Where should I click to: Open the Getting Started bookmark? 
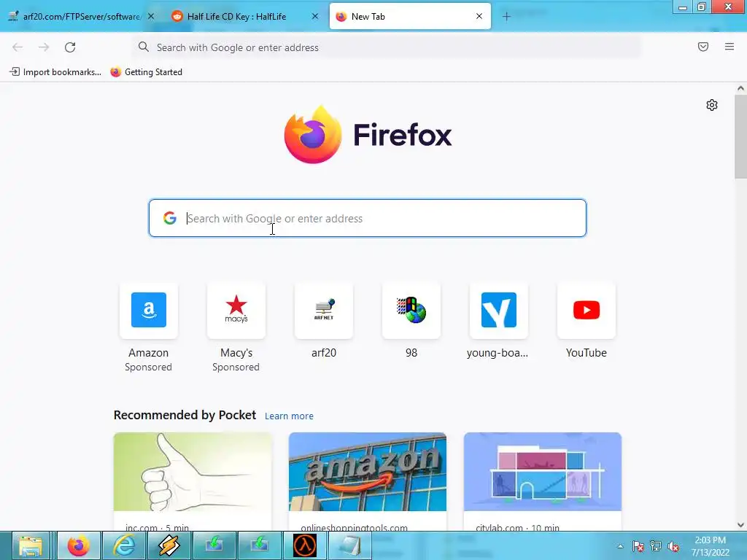pyautogui.click(x=146, y=72)
